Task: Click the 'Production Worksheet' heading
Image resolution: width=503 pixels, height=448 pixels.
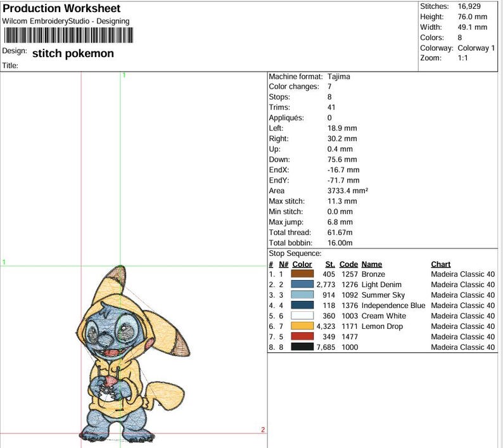Action: pyautogui.click(x=61, y=8)
